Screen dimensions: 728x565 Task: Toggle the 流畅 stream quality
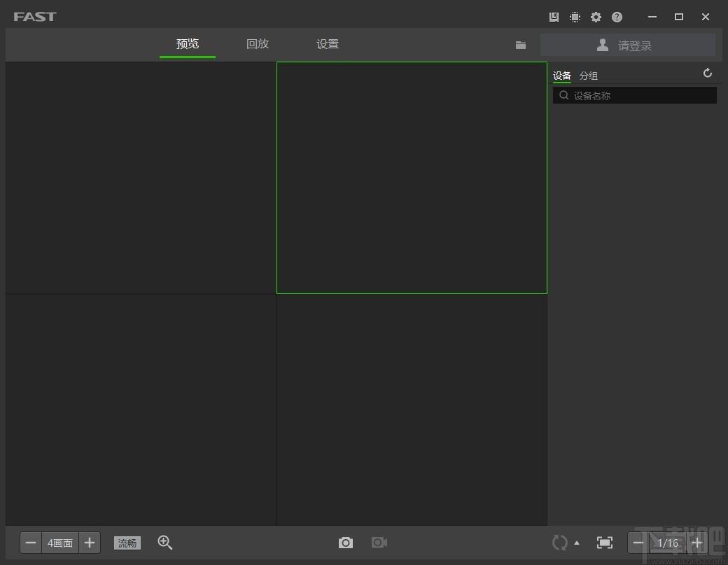coord(127,543)
